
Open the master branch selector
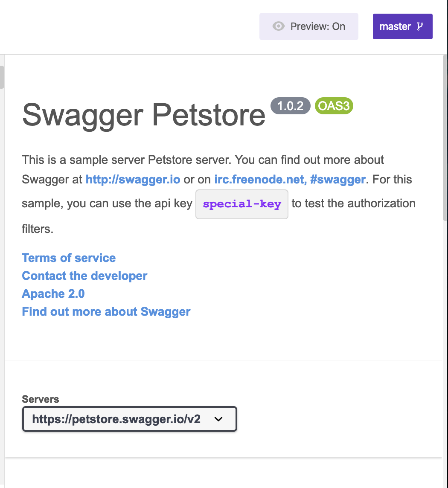[402, 26]
